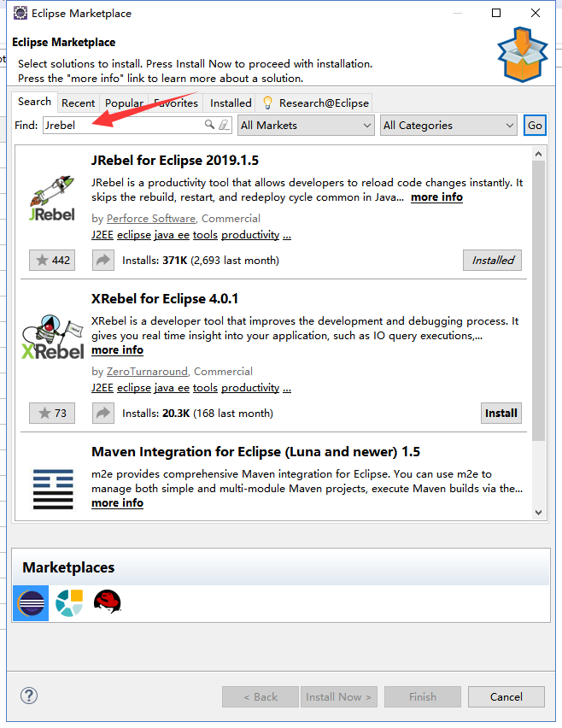
Task: Click the JRebel for Eclipse 2019.1.5 title
Action: click(x=175, y=161)
